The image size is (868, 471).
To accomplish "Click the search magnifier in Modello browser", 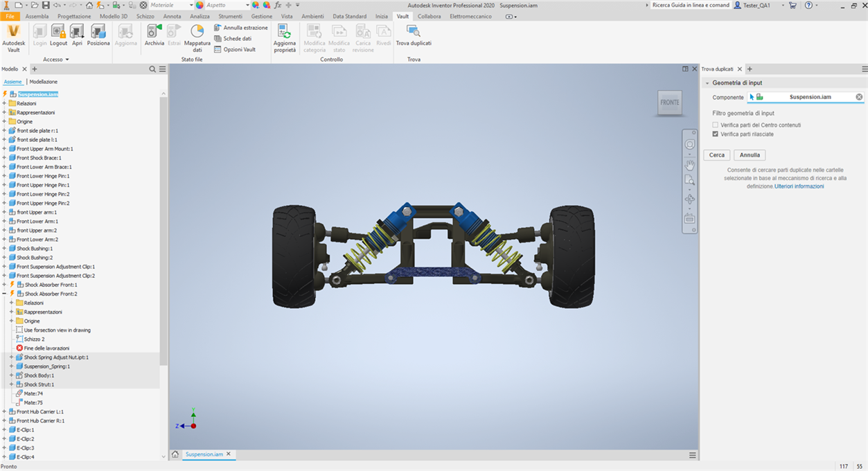I will tap(153, 69).
